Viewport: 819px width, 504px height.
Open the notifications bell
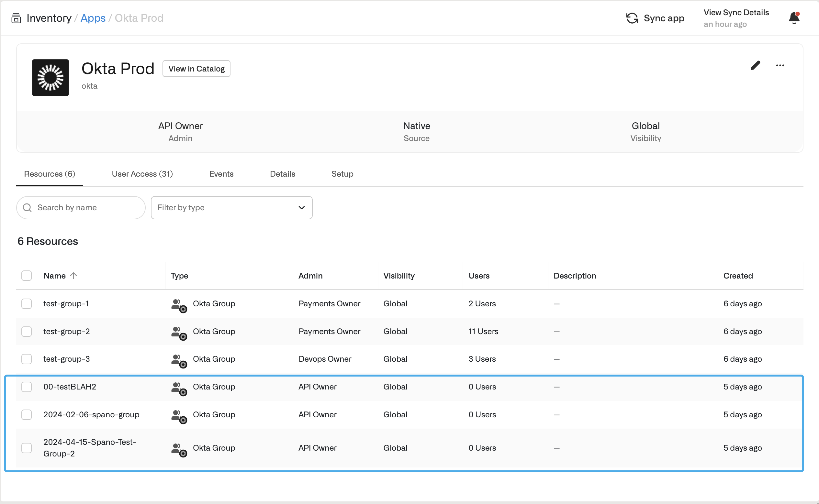[x=794, y=18]
